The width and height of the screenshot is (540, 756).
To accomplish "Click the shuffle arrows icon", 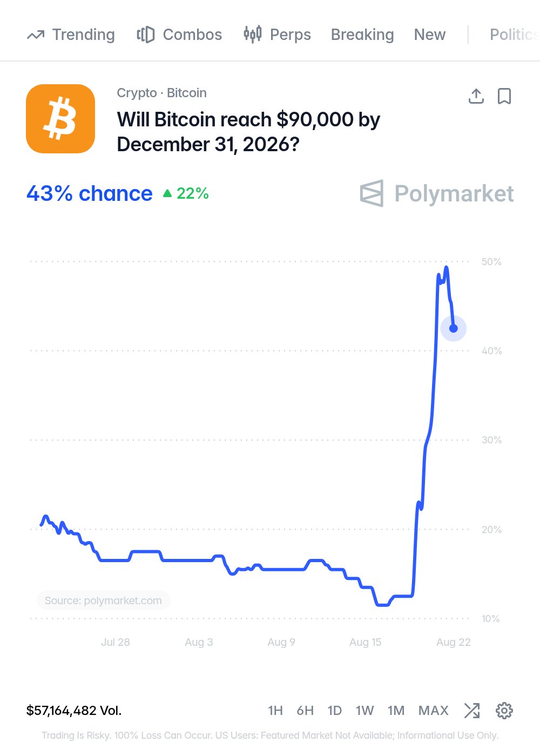I will (472, 711).
